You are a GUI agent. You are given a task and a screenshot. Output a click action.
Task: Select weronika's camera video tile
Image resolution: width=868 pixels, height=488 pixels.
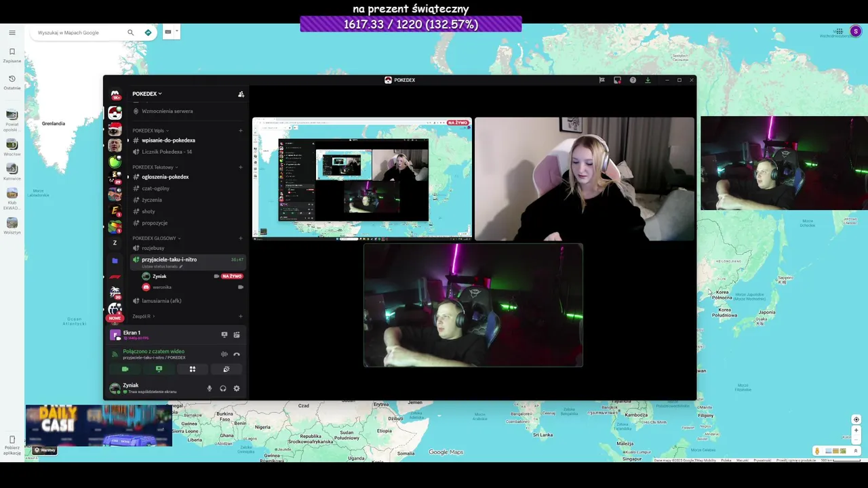click(585, 179)
